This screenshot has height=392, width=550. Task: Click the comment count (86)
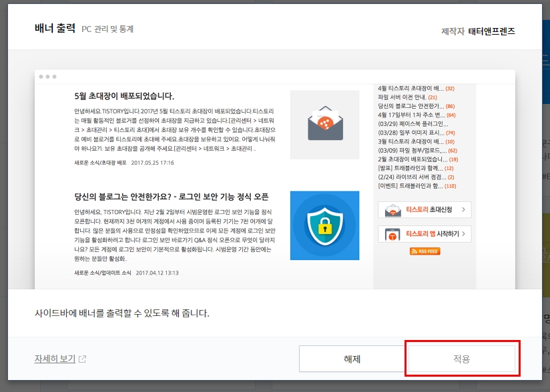point(450,106)
